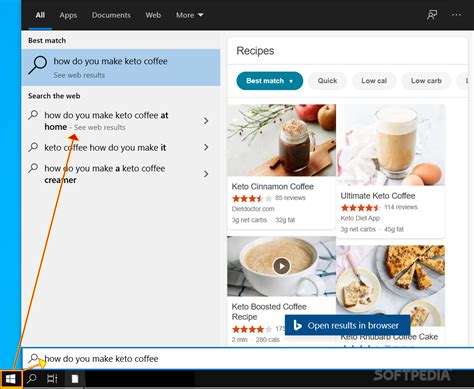Click the Keto Diet App source text
Viewport: 474px width, 389px height.
360,218
